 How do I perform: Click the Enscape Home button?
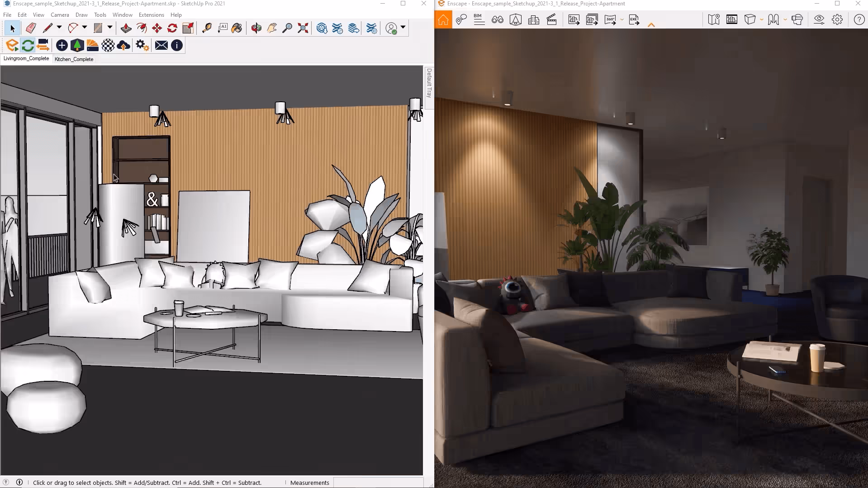[x=443, y=20]
